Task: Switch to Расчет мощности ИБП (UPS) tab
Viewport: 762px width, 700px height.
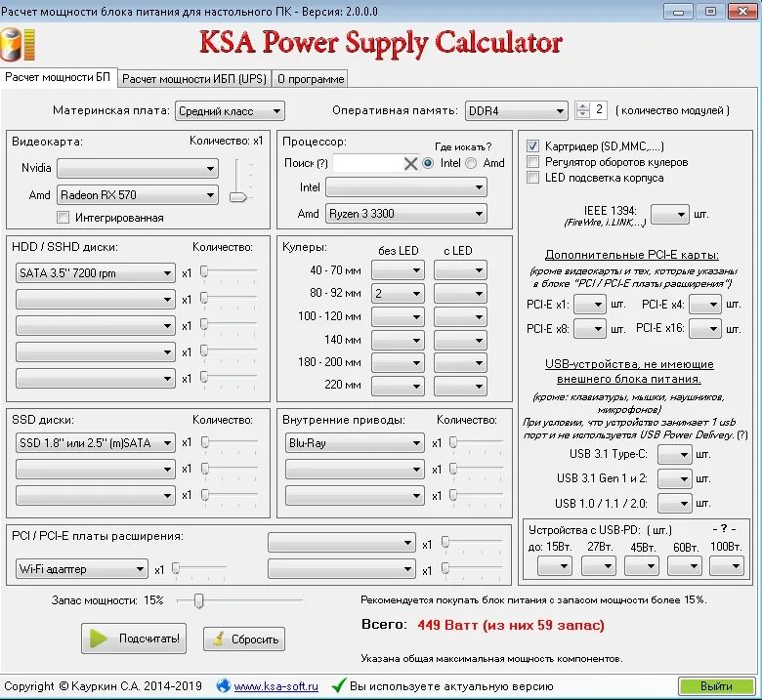Action: click(193, 79)
